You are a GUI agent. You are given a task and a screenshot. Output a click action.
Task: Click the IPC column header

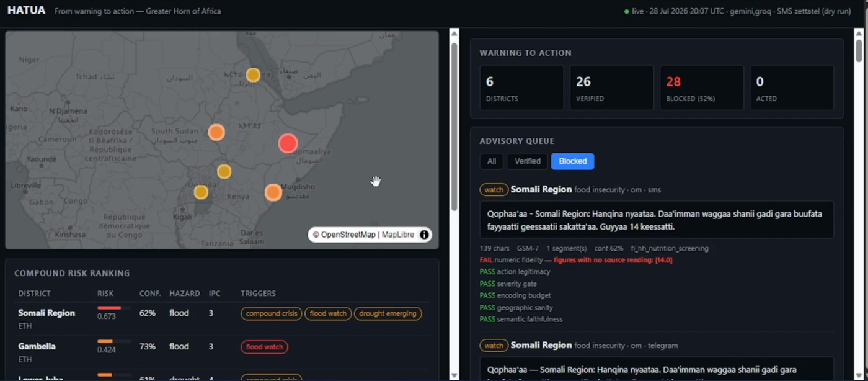tap(215, 294)
